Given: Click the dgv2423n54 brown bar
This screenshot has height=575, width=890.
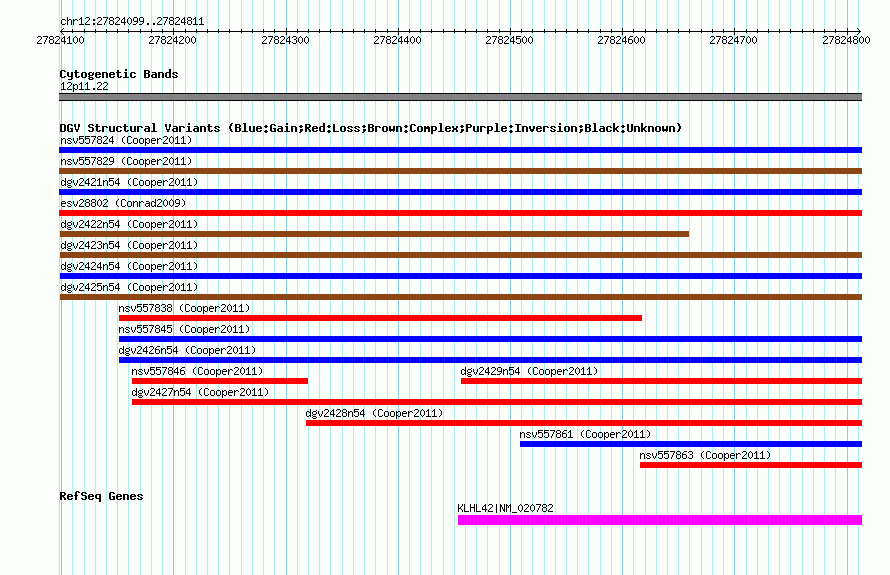Looking at the screenshot, I should point(460,255).
